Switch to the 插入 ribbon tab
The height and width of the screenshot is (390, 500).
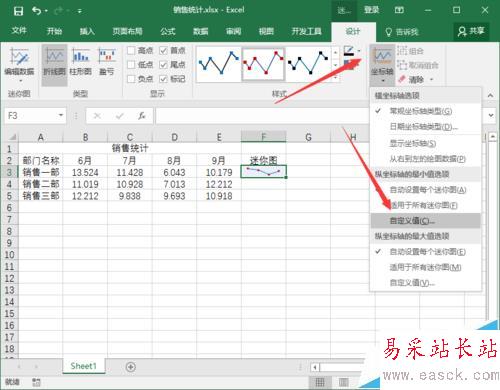(87, 31)
